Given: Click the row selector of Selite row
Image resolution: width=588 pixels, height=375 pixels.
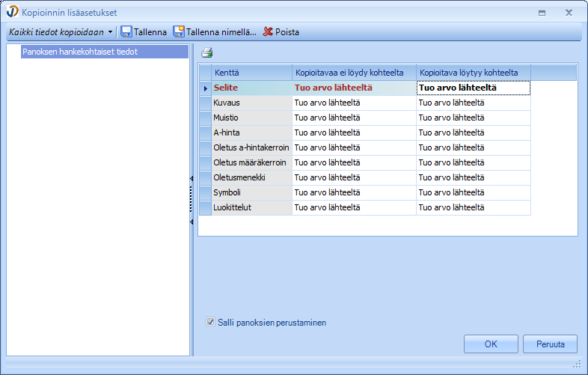Looking at the screenshot, I should (x=205, y=88).
